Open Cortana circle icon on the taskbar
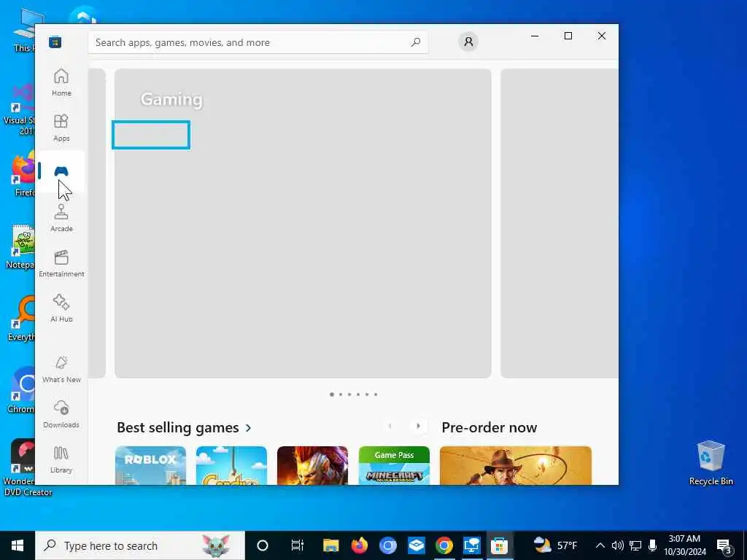 (x=263, y=545)
